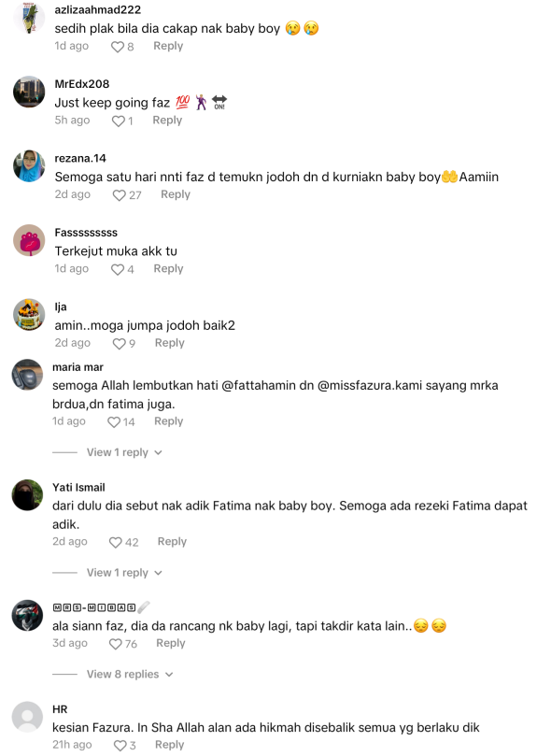This screenshot has height=756, width=551.
Task: Reply to HR's comment
Action: (x=170, y=745)
